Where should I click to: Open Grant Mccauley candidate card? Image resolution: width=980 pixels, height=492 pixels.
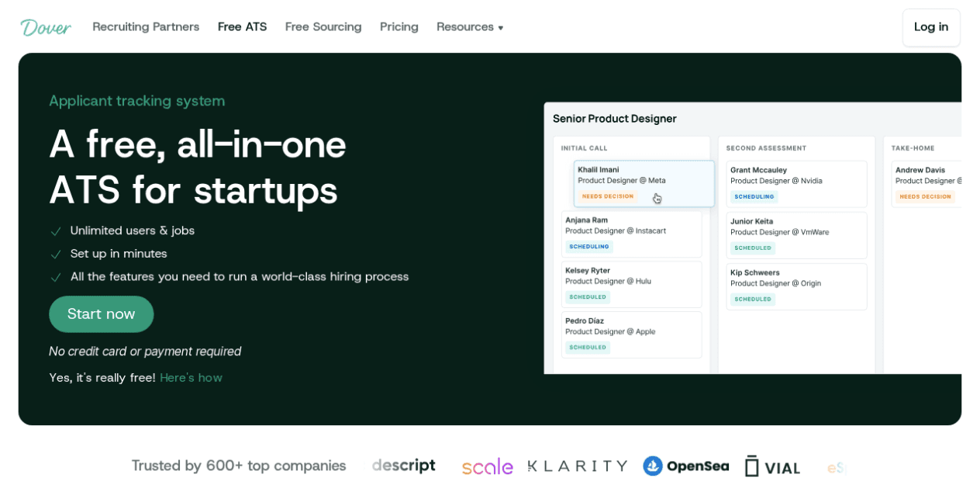coord(796,184)
